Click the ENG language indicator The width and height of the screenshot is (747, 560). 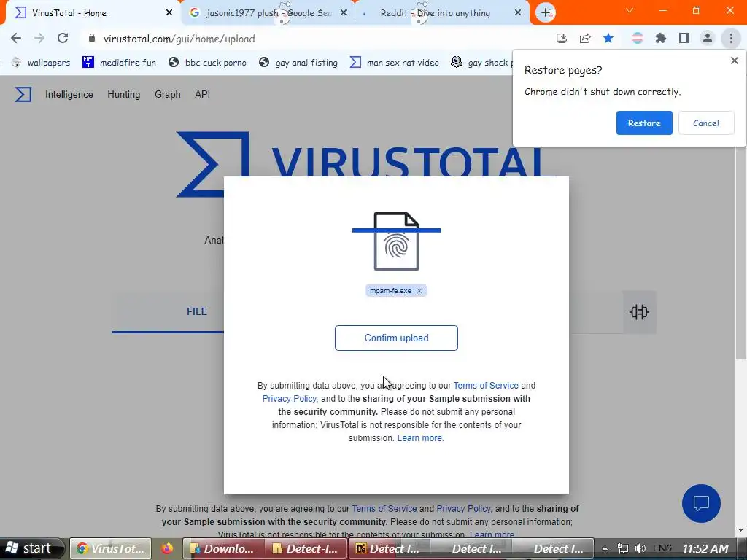coord(662,548)
